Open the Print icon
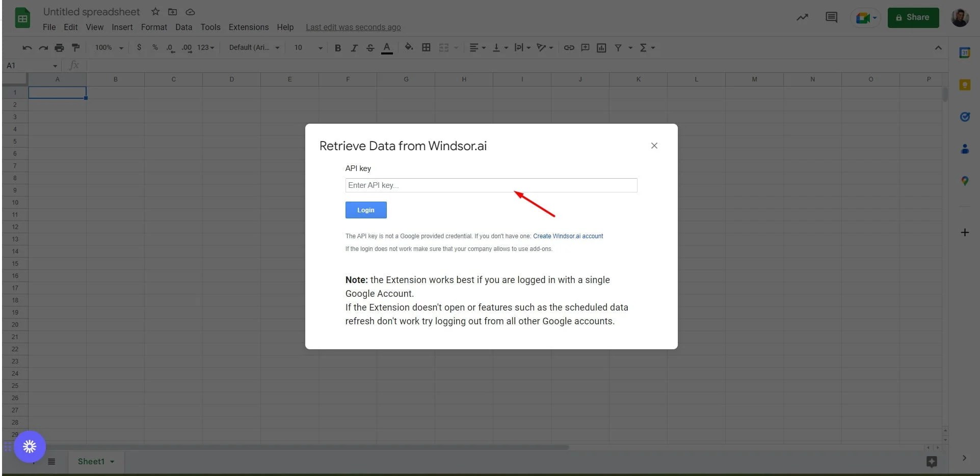 (59, 47)
